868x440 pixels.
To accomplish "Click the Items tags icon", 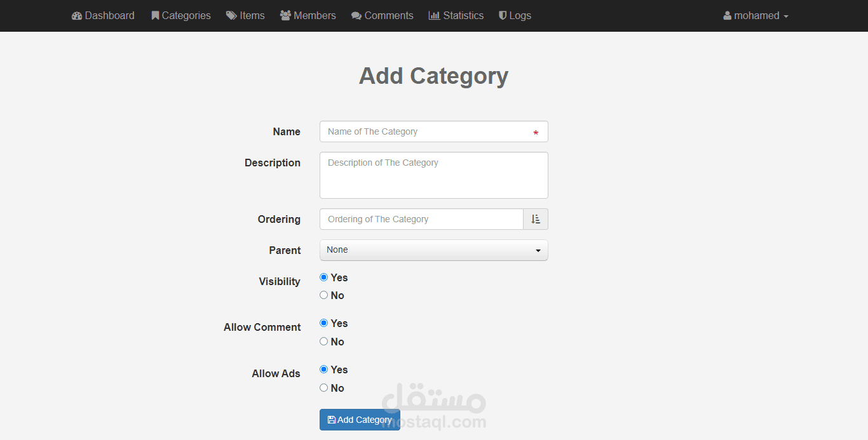I will point(231,16).
